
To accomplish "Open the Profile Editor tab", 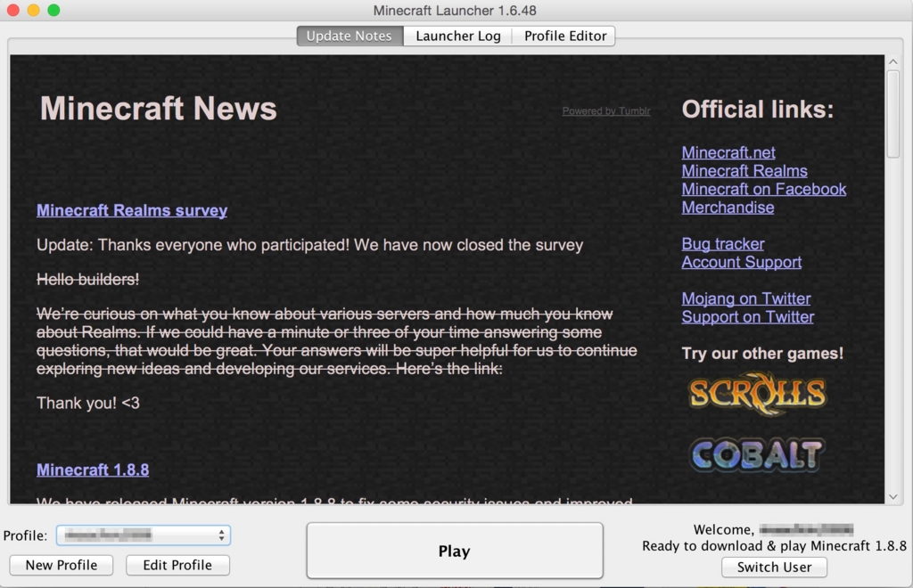I will [x=564, y=36].
